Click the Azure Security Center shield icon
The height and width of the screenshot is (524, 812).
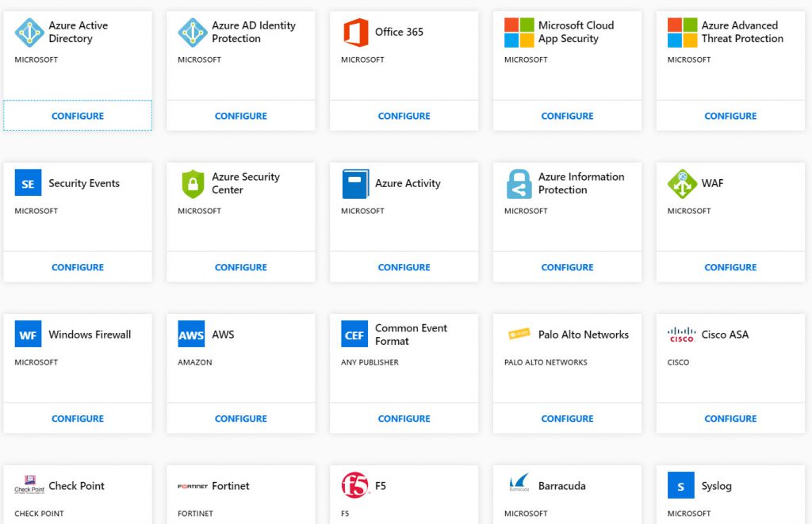(193, 184)
